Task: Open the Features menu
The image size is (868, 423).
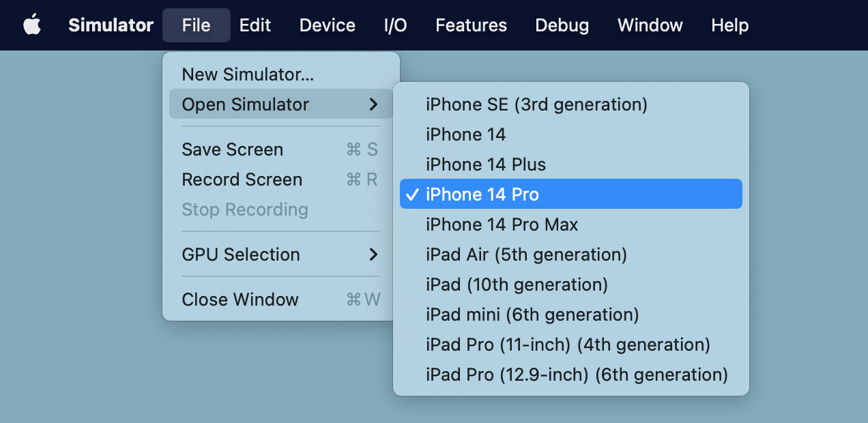Action: (471, 25)
